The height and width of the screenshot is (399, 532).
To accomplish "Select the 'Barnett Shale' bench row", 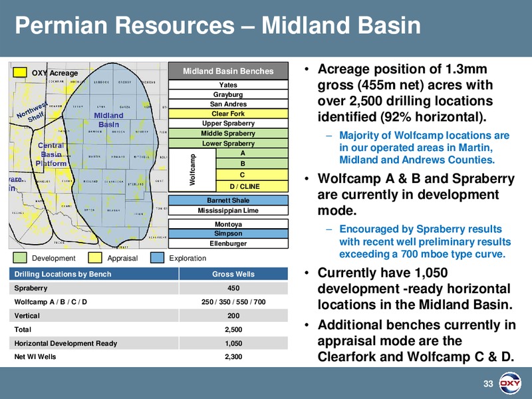I will pos(228,200).
